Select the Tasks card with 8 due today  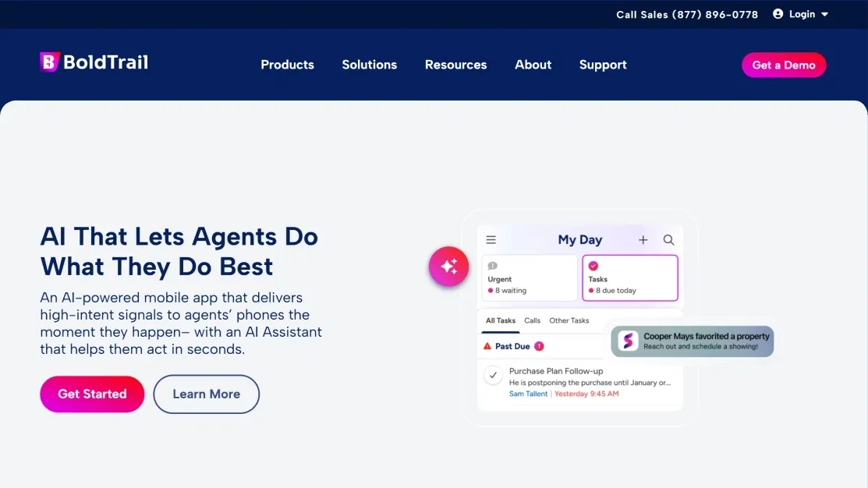(630, 278)
